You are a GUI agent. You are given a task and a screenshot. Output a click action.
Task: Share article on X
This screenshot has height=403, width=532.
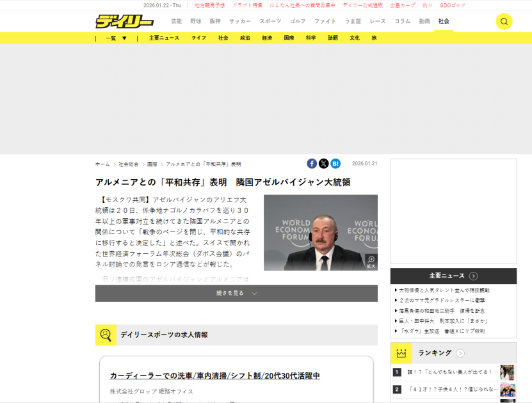click(323, 164)
